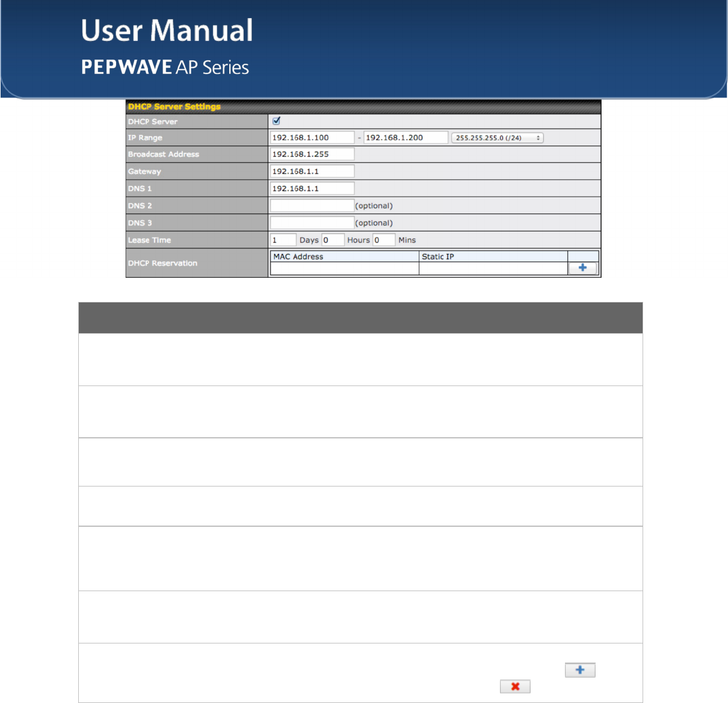Click the empty DNS 3 input field

312,223
